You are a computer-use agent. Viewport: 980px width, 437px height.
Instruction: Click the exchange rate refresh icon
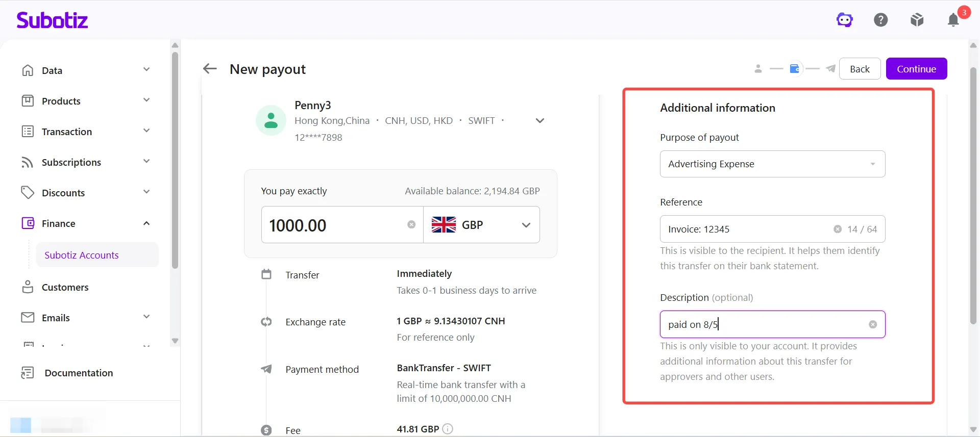click(266, 322)
